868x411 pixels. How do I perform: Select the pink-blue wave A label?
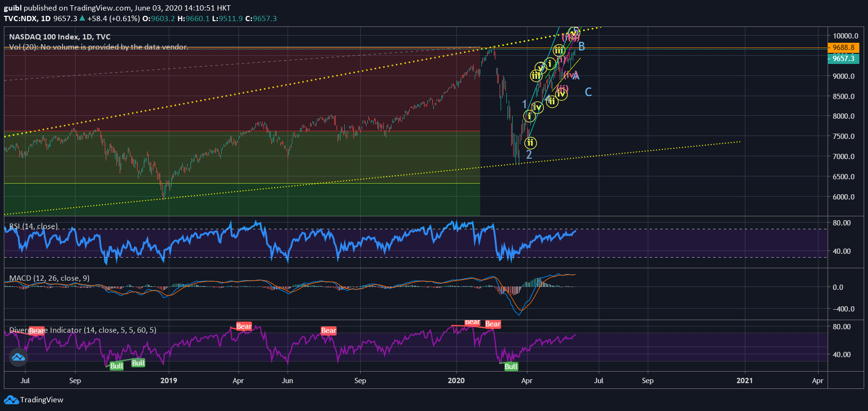point(576,75)
